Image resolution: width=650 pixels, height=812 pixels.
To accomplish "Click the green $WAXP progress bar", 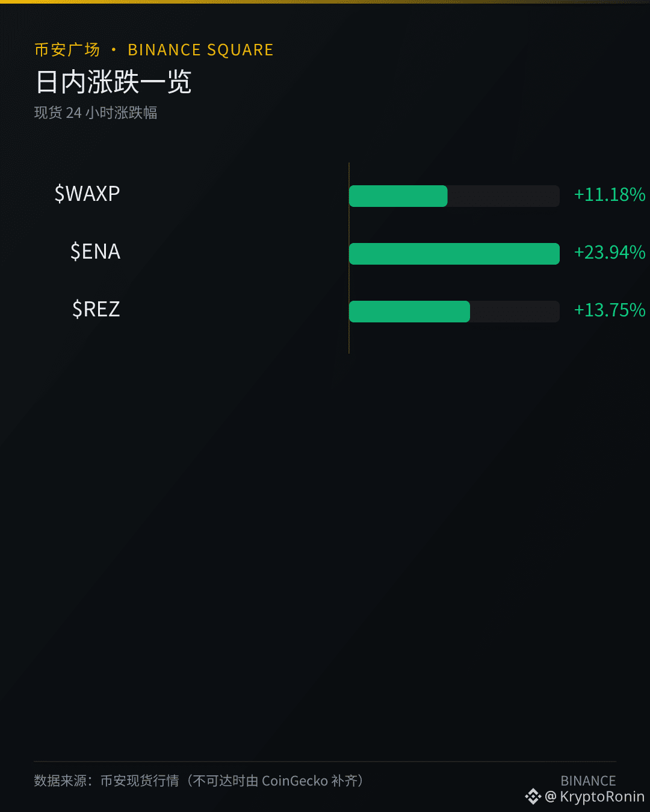I will coord(398,196).
